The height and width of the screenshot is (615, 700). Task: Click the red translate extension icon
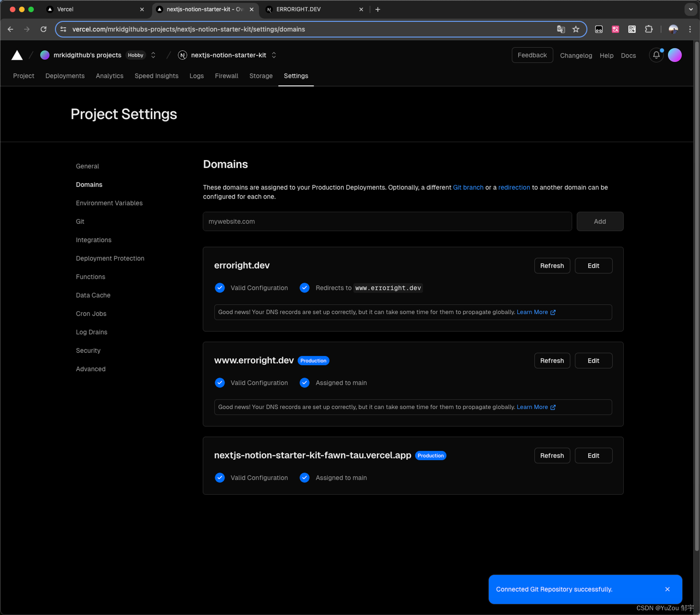click(615, 29)
